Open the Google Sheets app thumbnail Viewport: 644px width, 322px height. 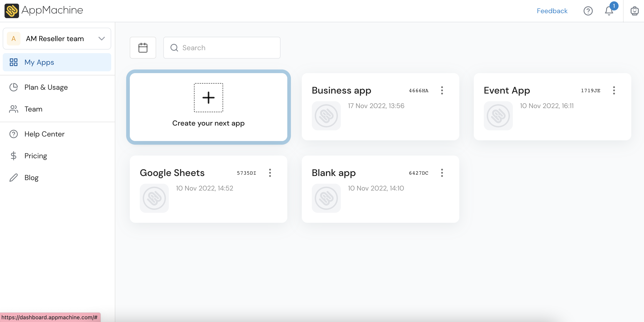(154, 198)
